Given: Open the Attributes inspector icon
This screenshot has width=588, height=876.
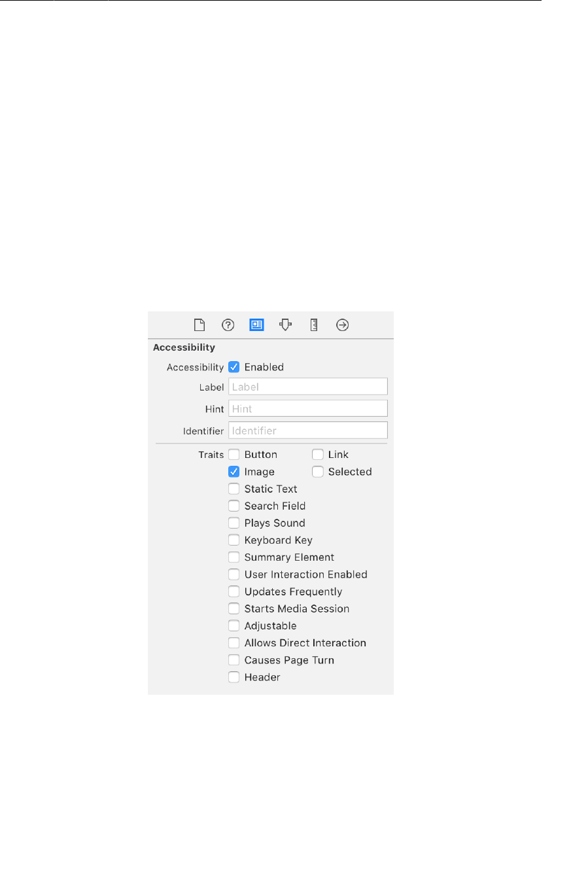Looking at the screenshot, I should (285, 324).
